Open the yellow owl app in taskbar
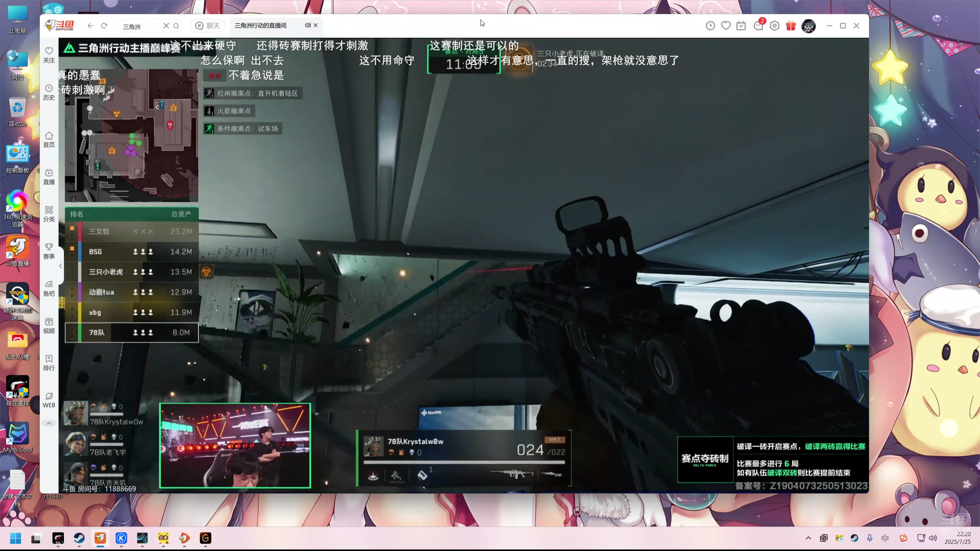 [x=163, y=538]
